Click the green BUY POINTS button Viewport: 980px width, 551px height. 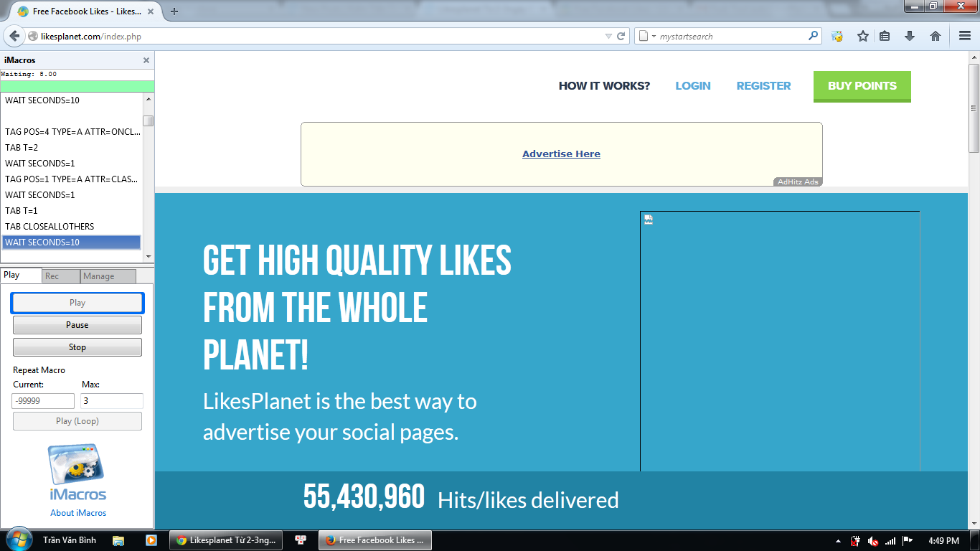pos(862,86)
